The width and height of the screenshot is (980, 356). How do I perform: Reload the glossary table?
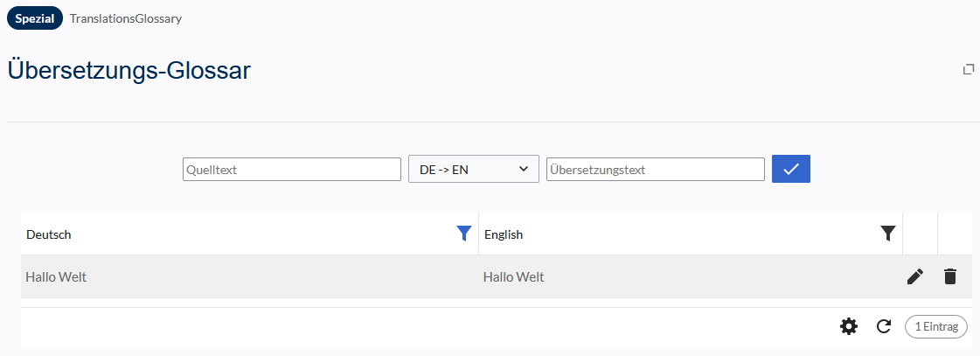[x=884, y=326]
